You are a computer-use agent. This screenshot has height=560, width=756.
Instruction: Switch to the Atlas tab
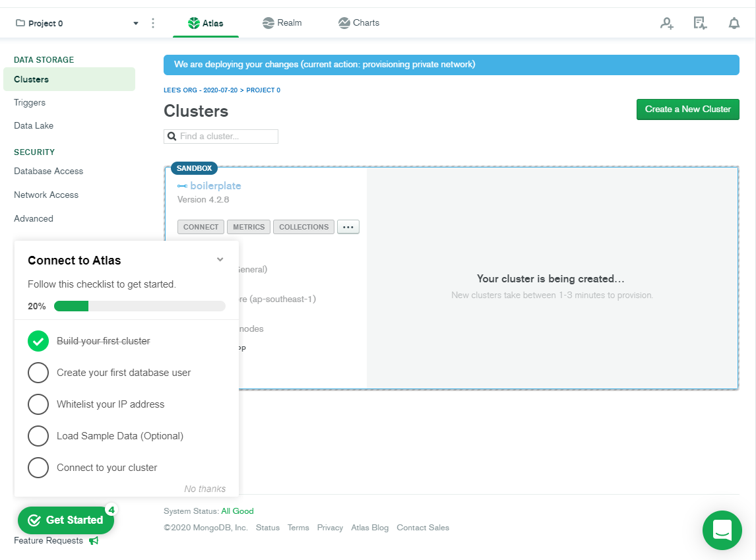click(x=206, y=23)
